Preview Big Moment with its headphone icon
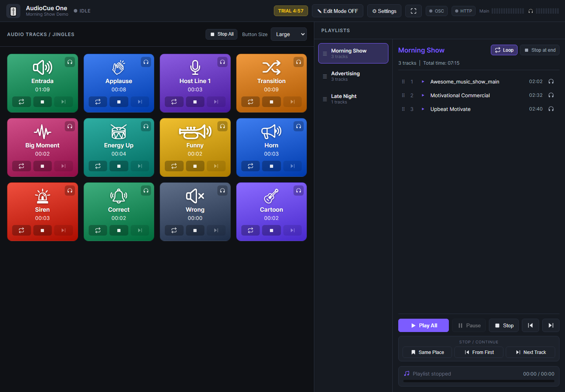This screenshot has width=565, height=392. [70, 126]
